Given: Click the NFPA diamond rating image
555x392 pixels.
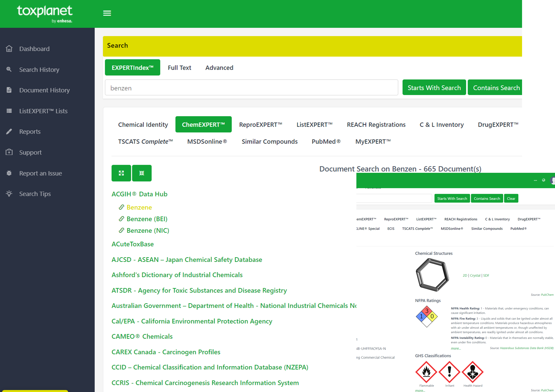Looking at the screenshot, I should (x=427, y=316).
